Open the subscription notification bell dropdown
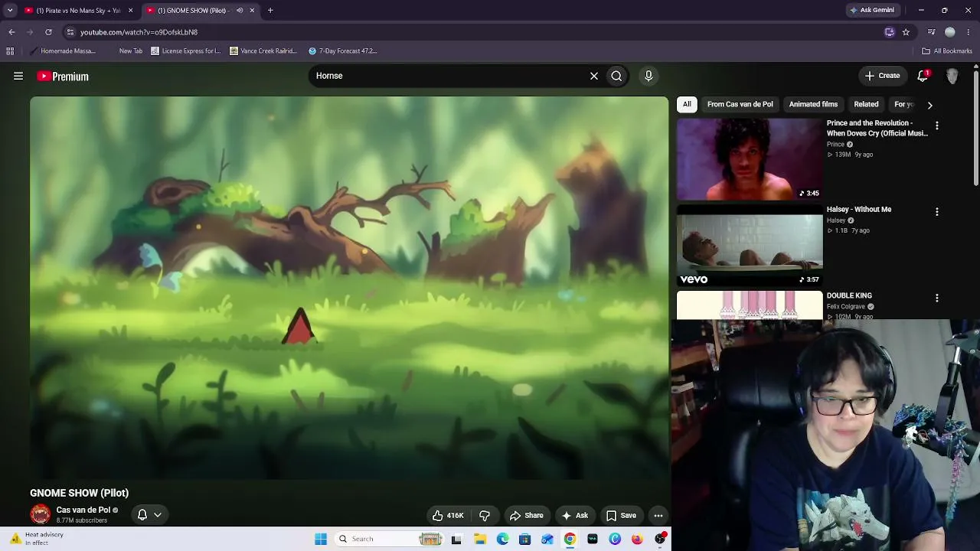The width and height of the screenshot is (980, 551). [x=149, y=515]
